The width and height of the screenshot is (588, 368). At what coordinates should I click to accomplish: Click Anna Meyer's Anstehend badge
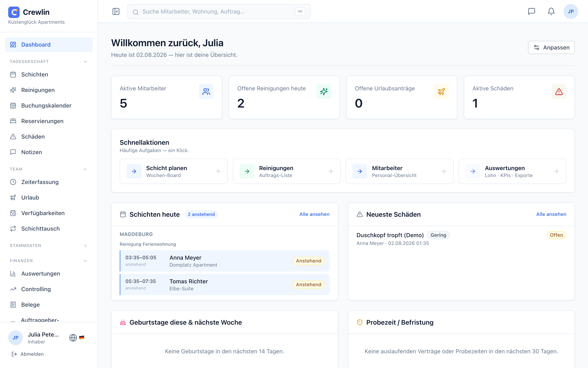point(308,261)
